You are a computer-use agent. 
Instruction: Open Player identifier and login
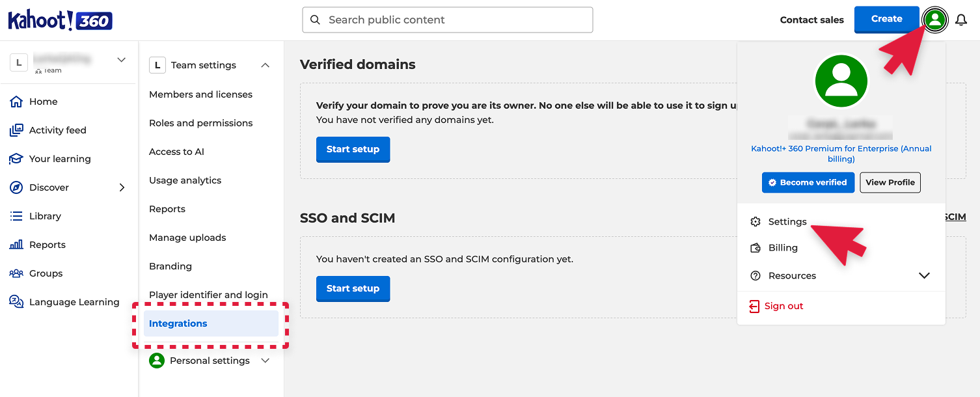click(208, 295)
